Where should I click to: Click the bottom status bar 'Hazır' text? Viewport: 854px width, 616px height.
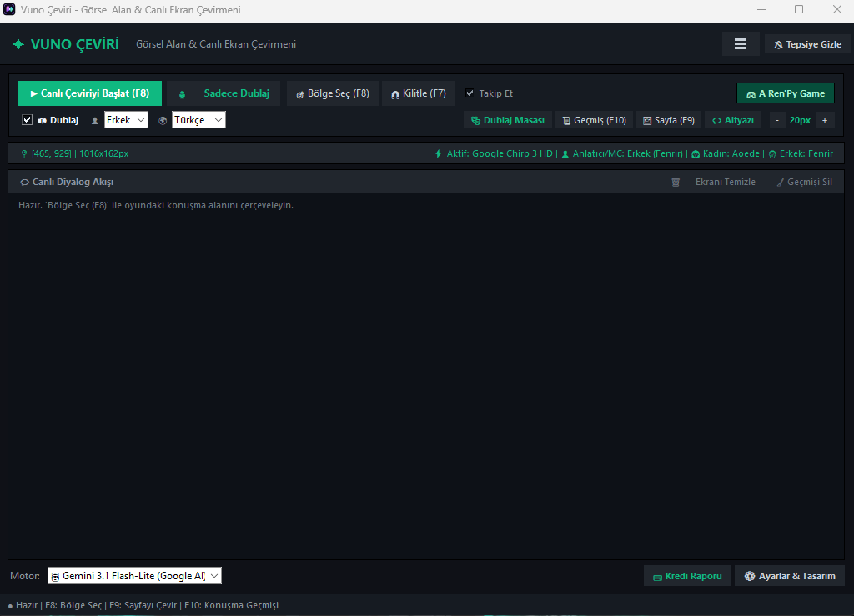point(27,606)
